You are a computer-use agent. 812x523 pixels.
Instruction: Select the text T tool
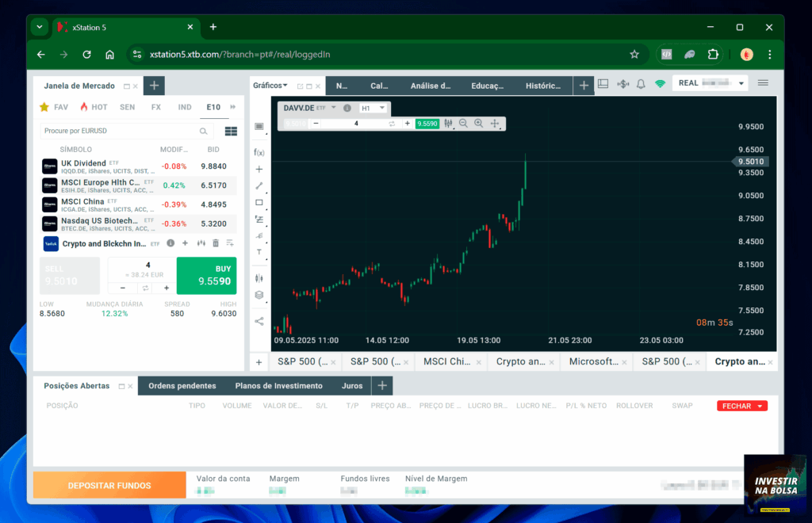(x=259, y=253)
